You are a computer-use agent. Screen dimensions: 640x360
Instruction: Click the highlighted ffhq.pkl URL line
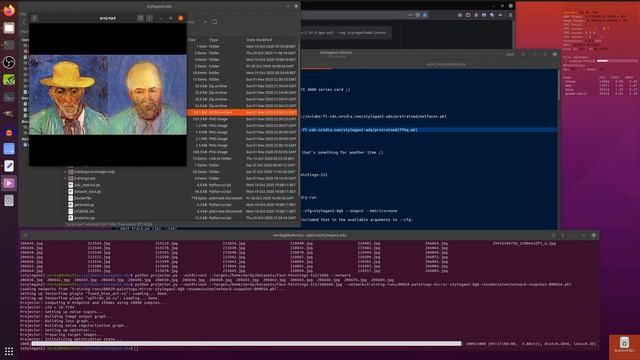(x=429, y=130)
